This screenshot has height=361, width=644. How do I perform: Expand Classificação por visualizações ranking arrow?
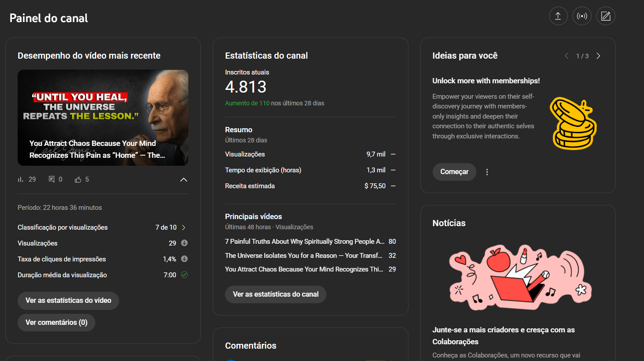(x=183, y=227)
